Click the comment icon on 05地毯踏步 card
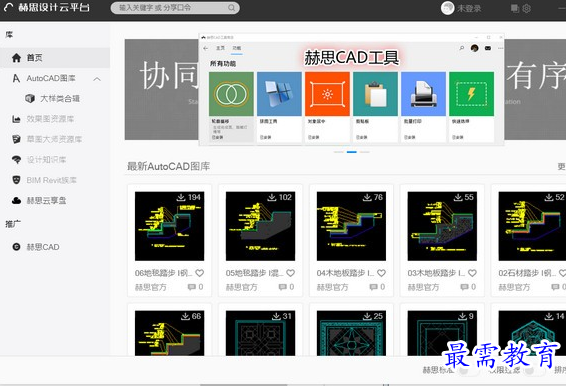 point(282,287)
